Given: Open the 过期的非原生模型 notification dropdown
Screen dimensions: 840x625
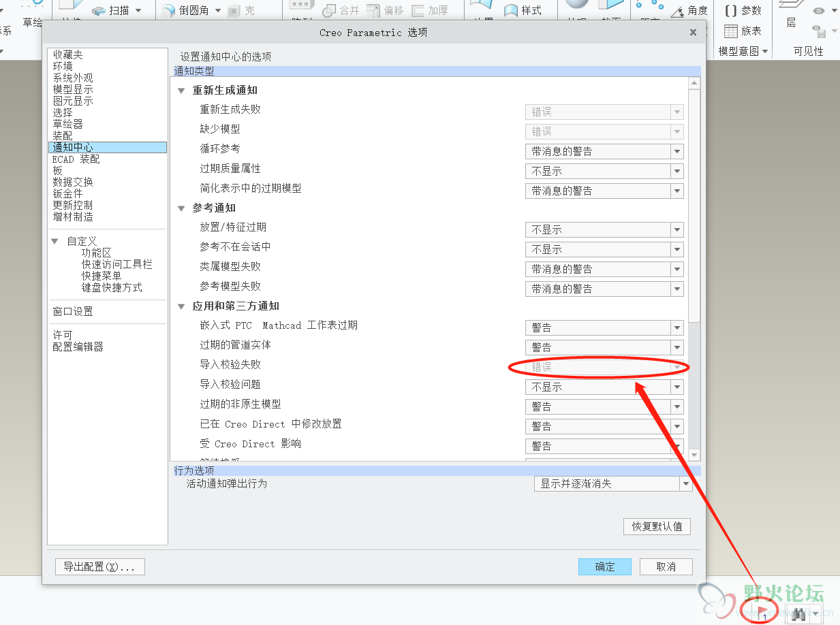Looking at the screenshot, I should pyautogui.click(x=604, y=406).
